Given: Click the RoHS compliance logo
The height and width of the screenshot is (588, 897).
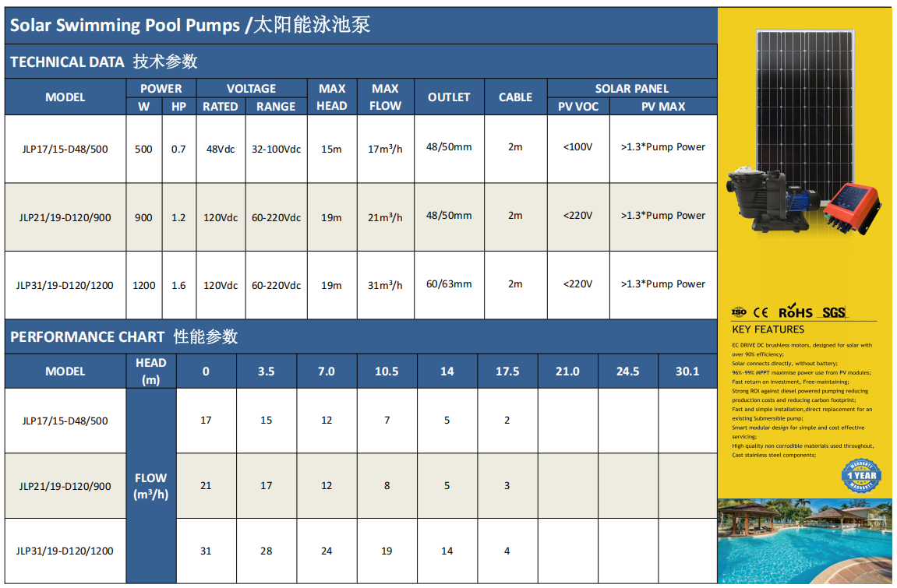Looking at the screenshot, I should coord(796,312).
